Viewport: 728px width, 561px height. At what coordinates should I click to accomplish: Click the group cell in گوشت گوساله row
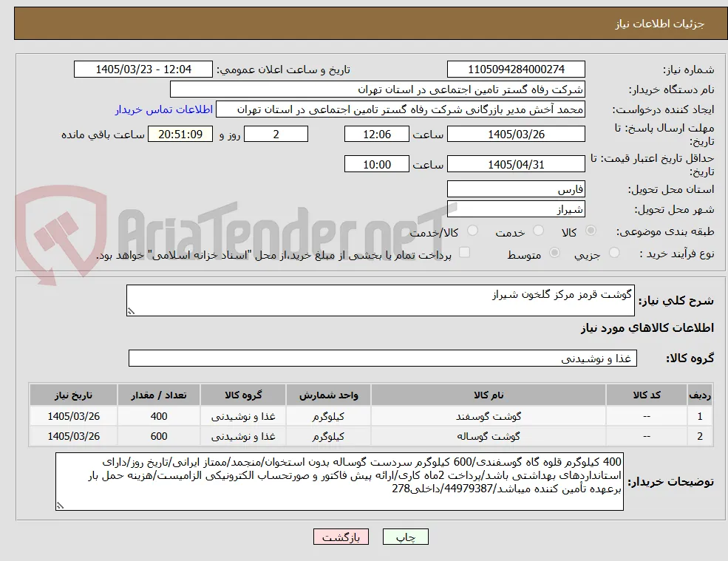pos(243,437)
